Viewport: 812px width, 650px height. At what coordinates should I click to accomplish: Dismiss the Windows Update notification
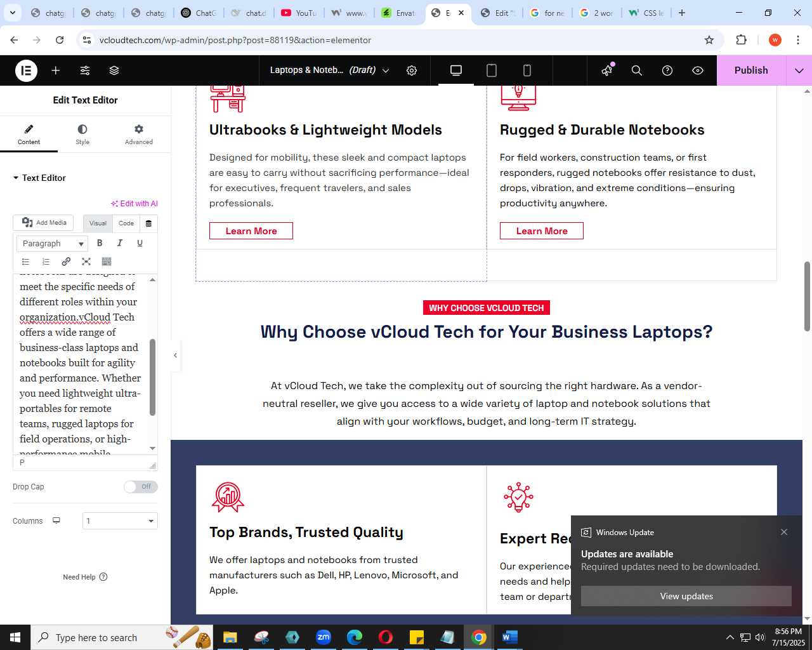(784, 532)
